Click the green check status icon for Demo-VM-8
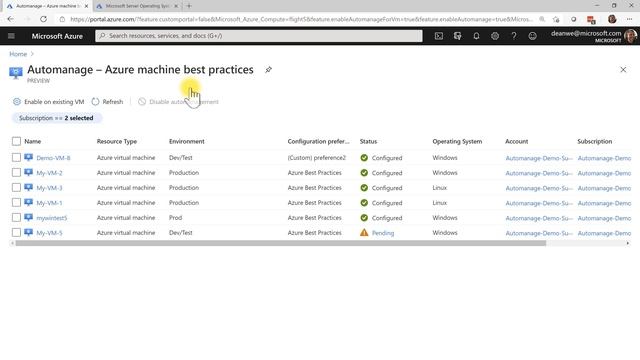Screen dimensions: 640x360 pos(364,158)
